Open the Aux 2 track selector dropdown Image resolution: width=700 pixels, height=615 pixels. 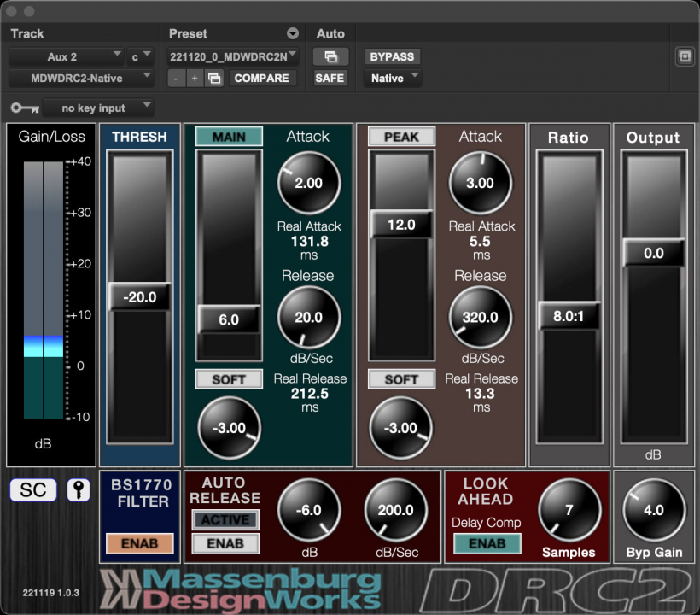pyautogui.click(x=67, y=56)
